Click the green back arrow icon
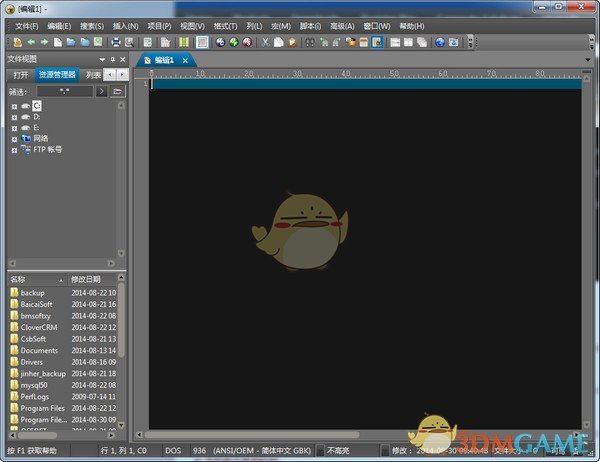The image size is (600, 462). pos(32,42)
